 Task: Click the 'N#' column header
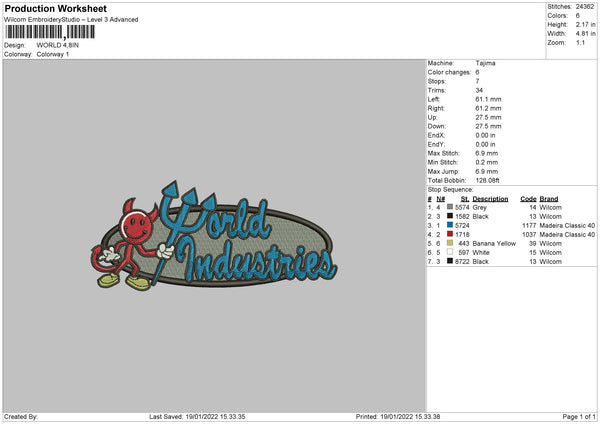(440, 199)
